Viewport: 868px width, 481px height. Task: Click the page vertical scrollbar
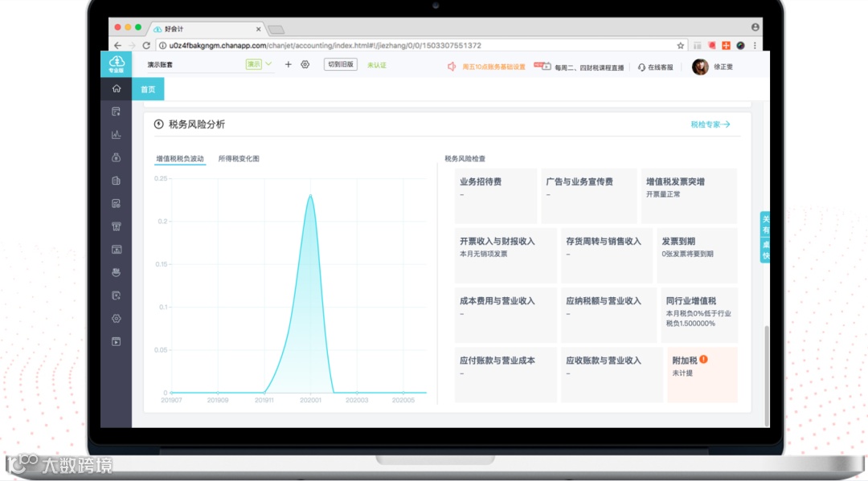tap(767, 376)
